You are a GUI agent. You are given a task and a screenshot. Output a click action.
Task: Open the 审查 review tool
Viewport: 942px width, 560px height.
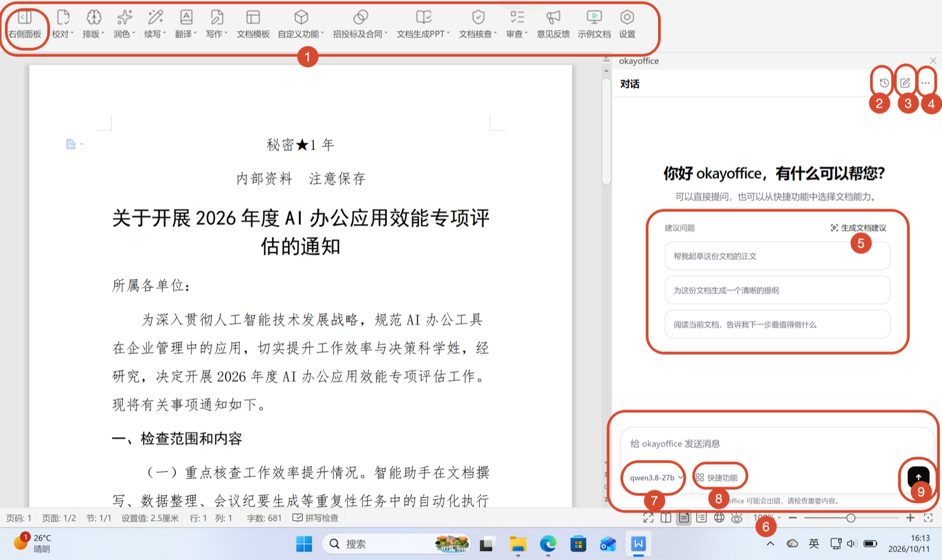tap(517, 25)
